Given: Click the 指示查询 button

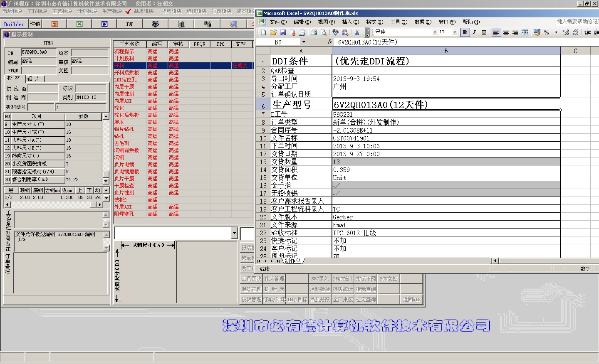Looking at the screenshot, I should click(x=366, y=289).
